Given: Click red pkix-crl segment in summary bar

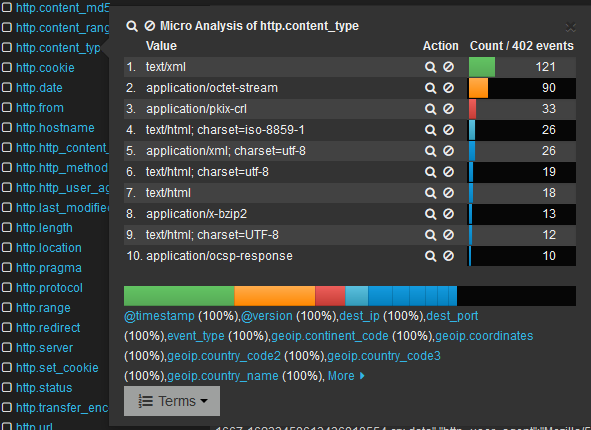Looking at the screenshot, I should pyautogui.click(x=330, y=296).
